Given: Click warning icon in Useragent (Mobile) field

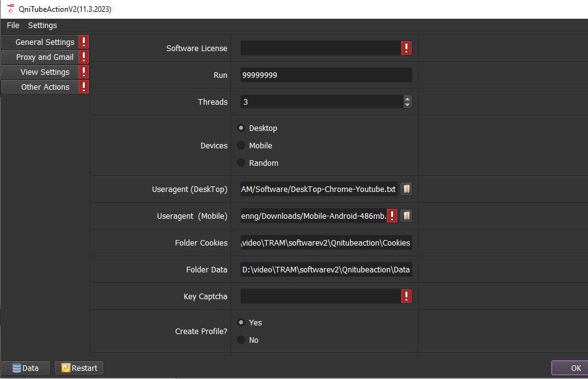Looking at the screenshot, I should click(392, 216).
